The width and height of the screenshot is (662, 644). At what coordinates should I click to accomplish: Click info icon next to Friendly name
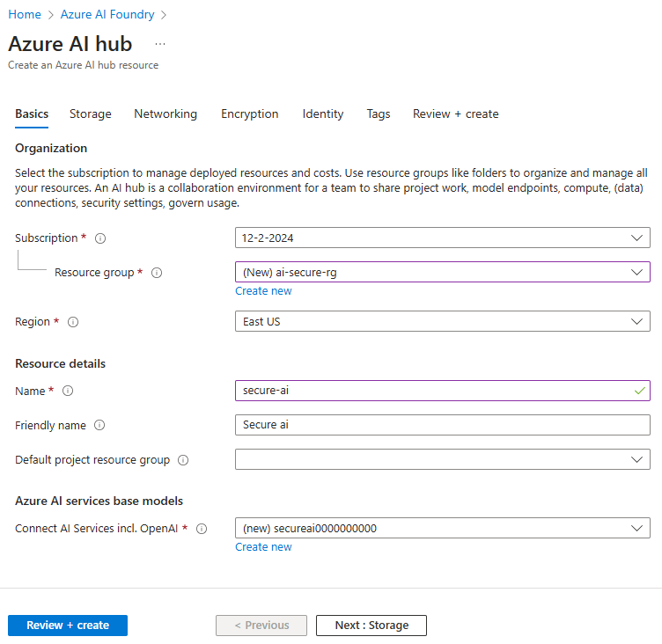click(99, 426)
